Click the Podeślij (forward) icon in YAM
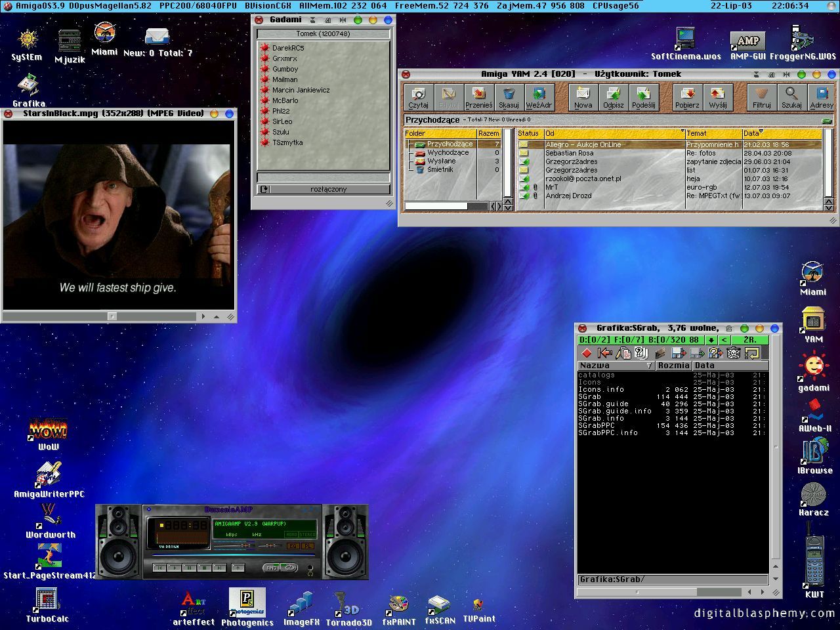The height and width of the screenshot is (630, 840). pos(644,97)
